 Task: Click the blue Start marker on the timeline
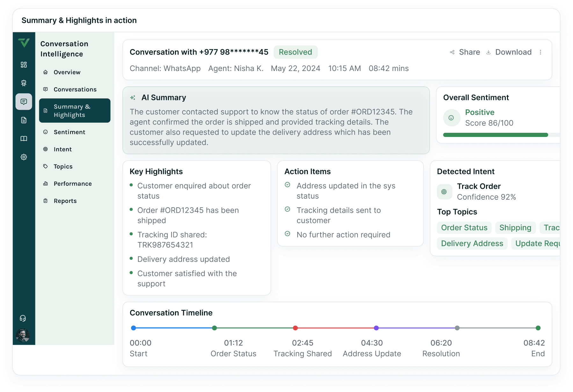point(134,328)
